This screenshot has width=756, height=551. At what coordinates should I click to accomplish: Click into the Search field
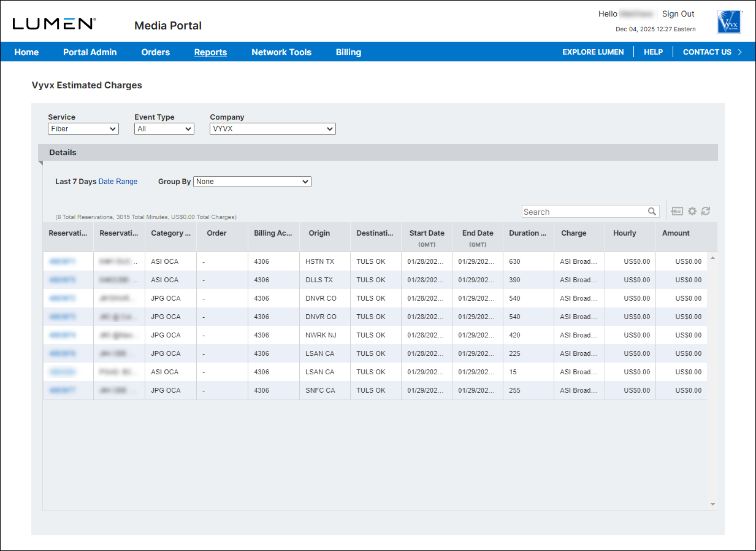point(582,212)
